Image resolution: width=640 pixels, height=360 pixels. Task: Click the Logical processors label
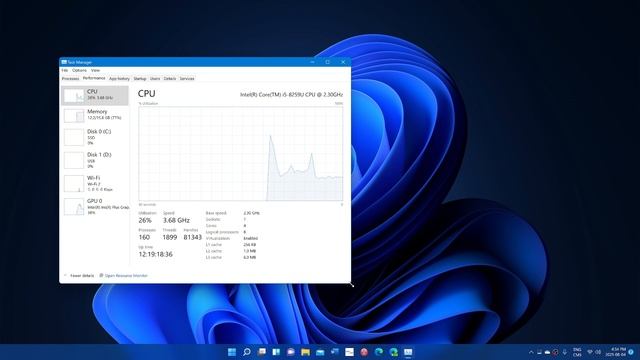click(x=222, y=232)
